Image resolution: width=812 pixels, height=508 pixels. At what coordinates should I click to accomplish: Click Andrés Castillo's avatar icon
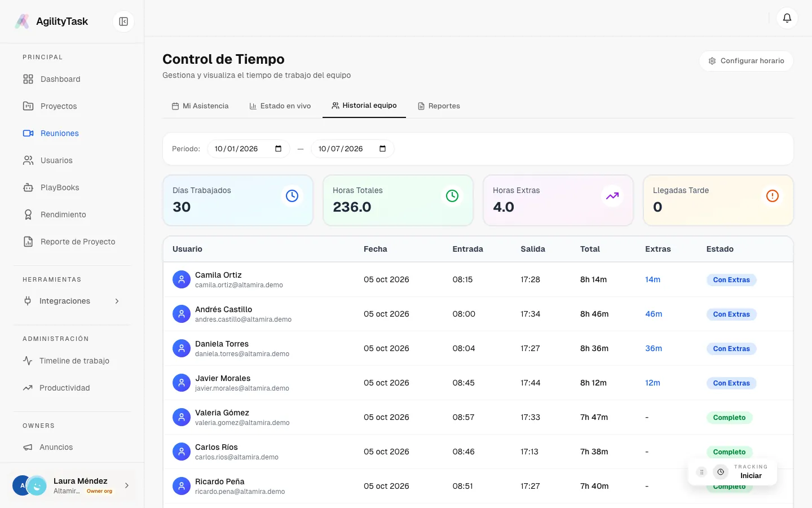coord(182,314)
